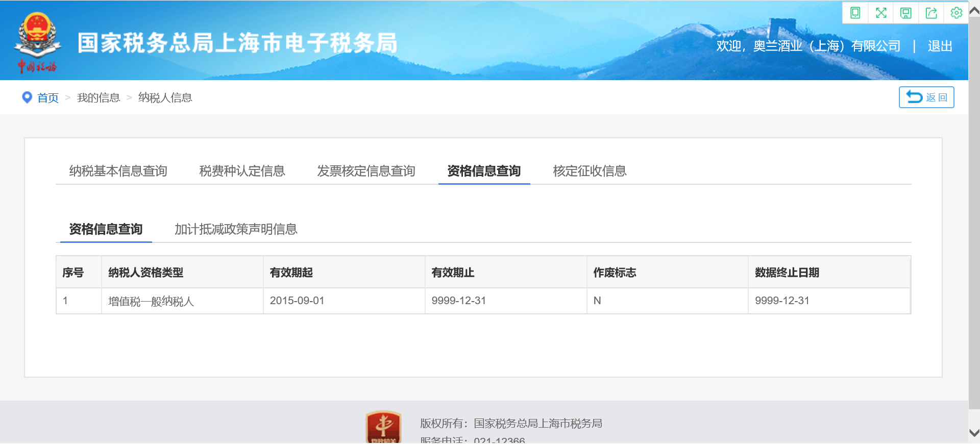The height and width of the screenshot is (444, 980).
Task: Open 我的信息 in the breadcrumb
Action: [x=99, y=97]
